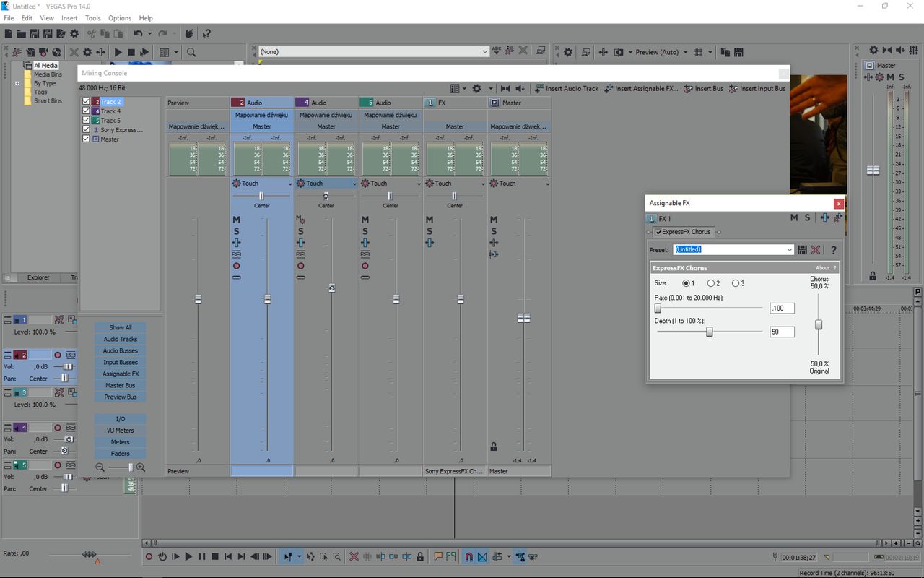Click the Undo arrow icon
924x578 pixels.
tap(137, 33)
